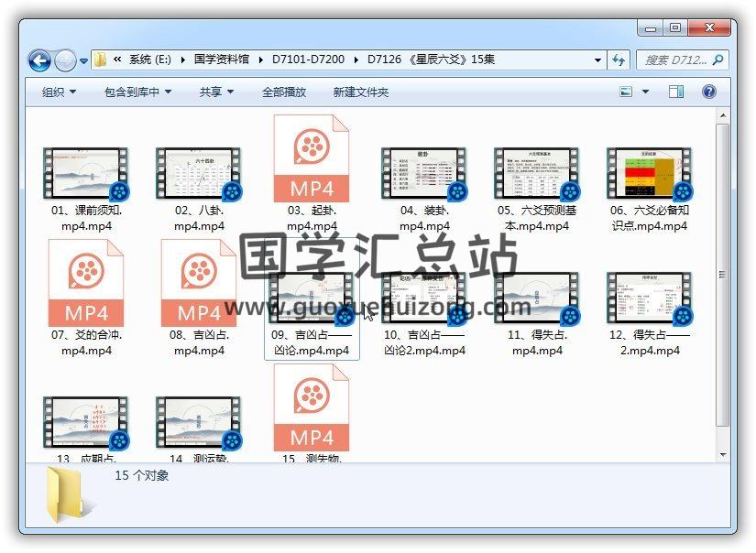This screenshot has width=756, height=553.
Task: Click the 15 个对象 status text
Action: click(141, 475)
